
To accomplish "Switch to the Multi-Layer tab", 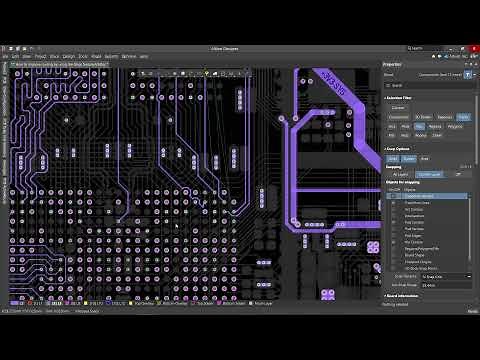I will 263,303.
